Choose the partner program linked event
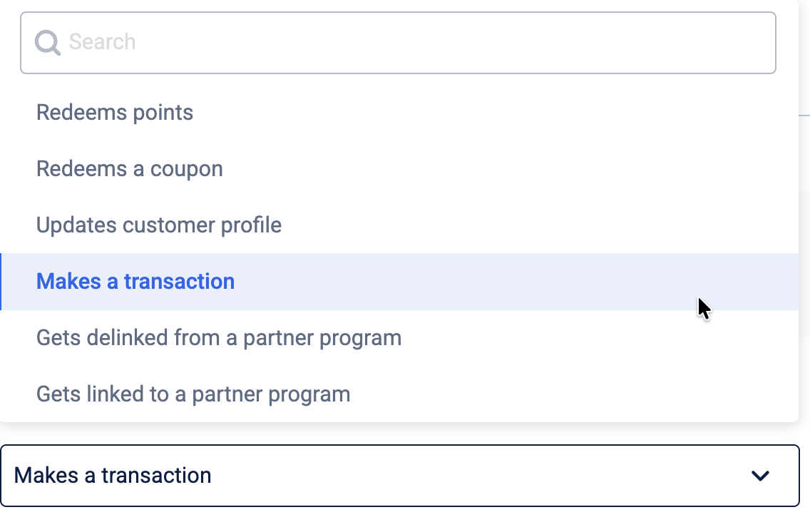This screenshot has height=532, width=810. coord(193,394)
